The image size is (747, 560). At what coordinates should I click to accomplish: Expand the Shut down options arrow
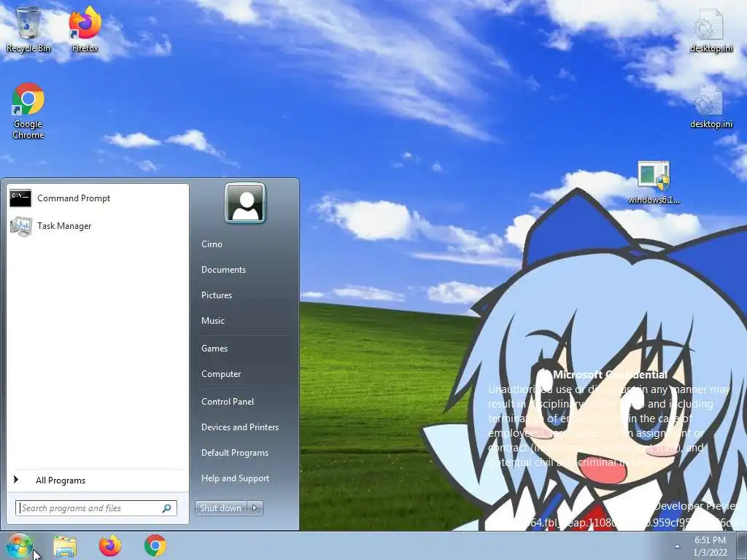coord(255,508)
